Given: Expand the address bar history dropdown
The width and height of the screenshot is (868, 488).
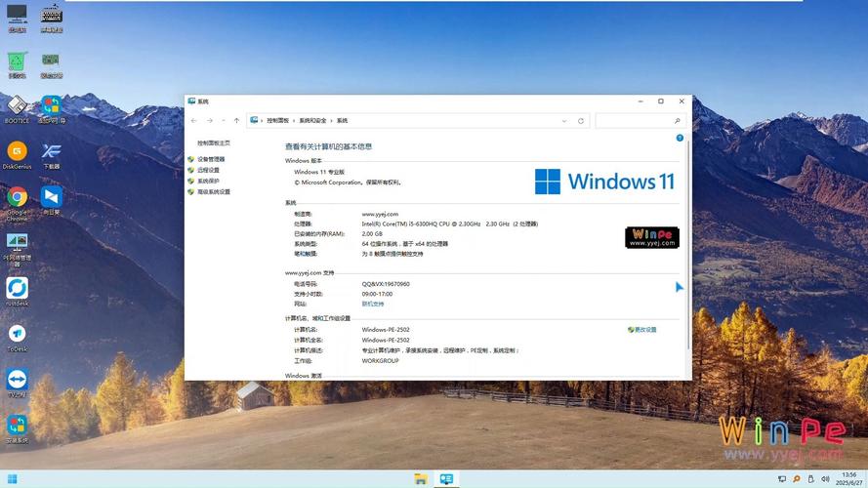Looking at the screenshot, I should coord(564,121).
